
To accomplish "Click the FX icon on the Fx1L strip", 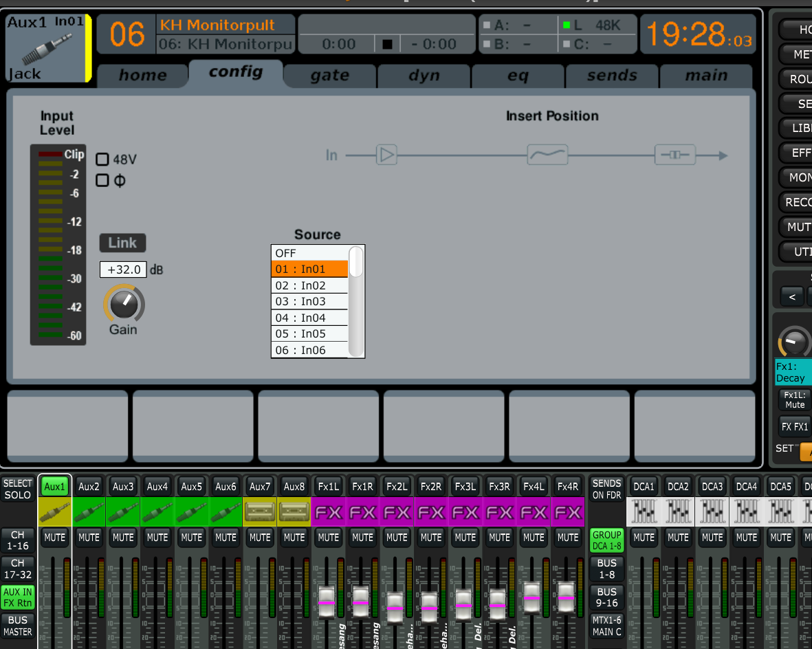I will tap(329, 511).
